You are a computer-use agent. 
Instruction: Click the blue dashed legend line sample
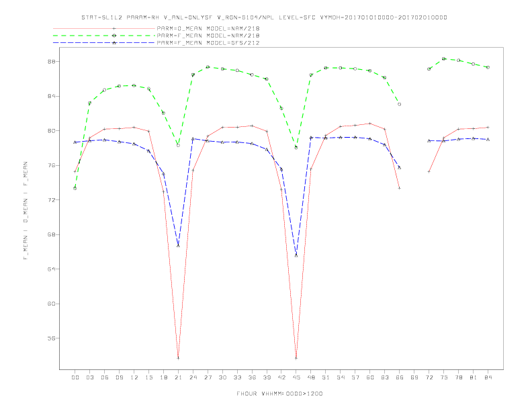point(104,43)
